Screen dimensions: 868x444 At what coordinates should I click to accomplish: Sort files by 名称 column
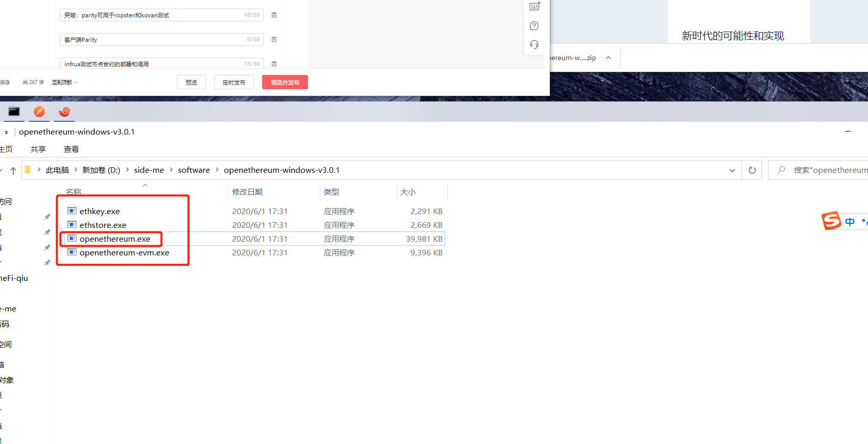[73, 192]
